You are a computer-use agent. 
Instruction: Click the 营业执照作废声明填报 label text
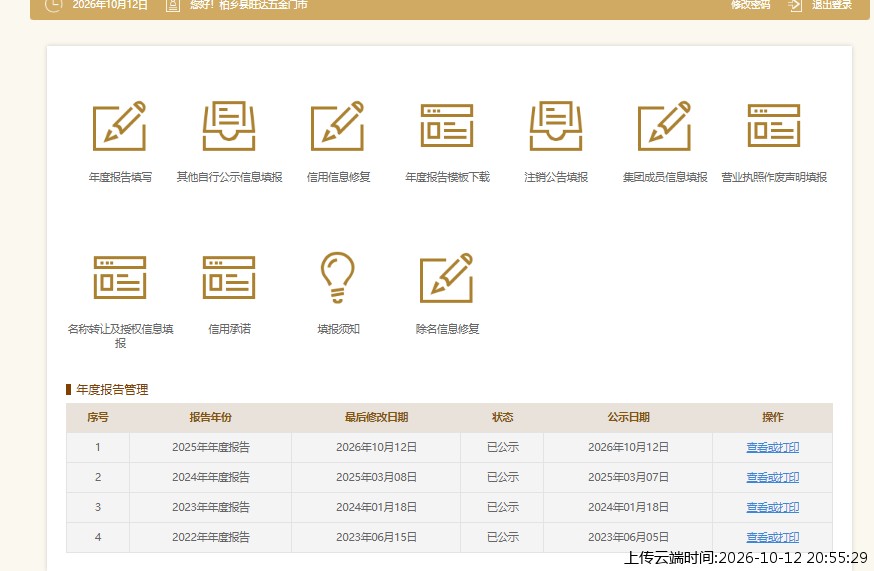(x=774, y=177)
